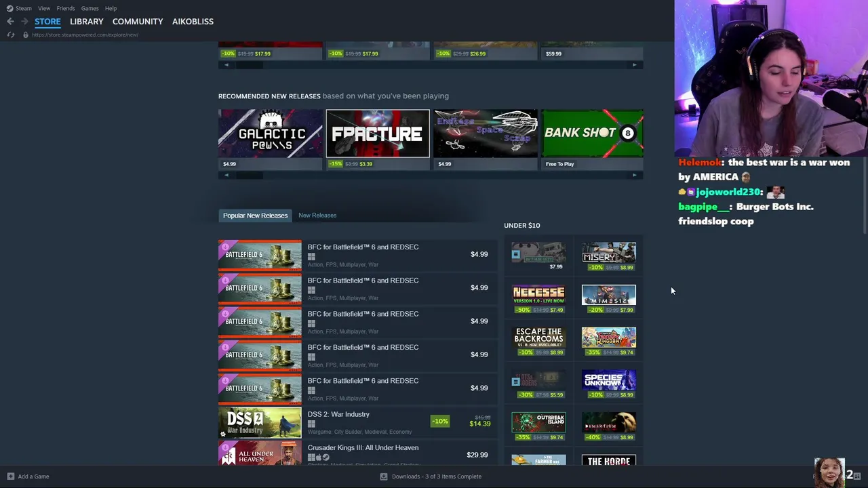
Task: Click the $29.99 Crusader Kings price
Action: 477,455
